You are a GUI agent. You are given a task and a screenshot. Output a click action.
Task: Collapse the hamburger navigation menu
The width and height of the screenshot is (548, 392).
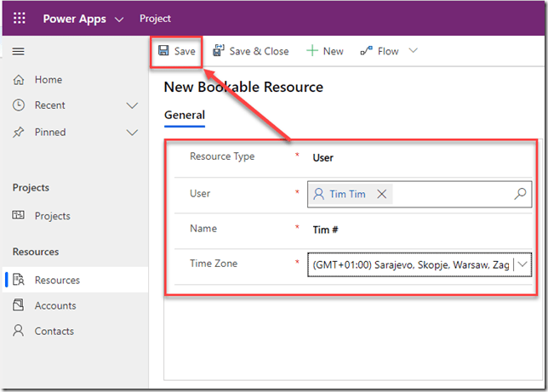tap(18, 52)
